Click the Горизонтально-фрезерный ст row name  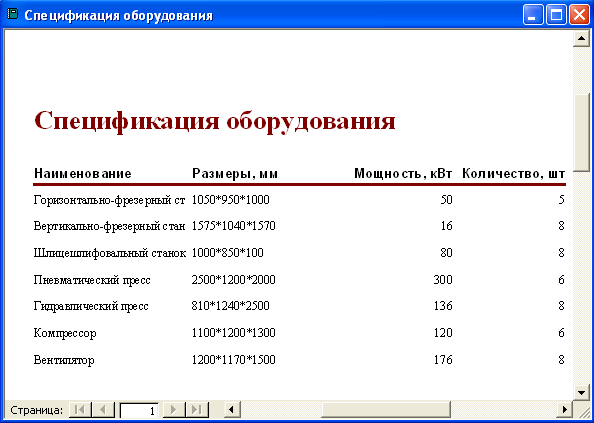[x=109, y=200]
